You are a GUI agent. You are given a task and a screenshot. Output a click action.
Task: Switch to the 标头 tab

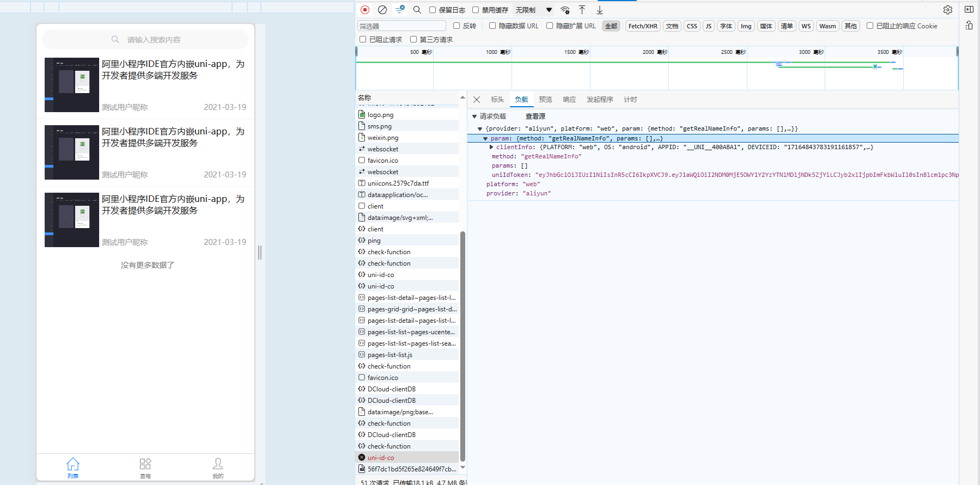pos(497,100)
